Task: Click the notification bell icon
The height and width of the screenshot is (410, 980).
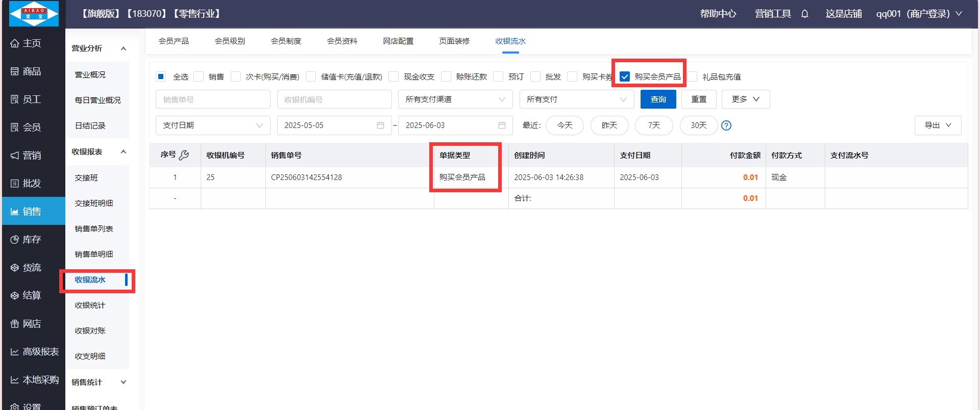Action: point(805,14)
